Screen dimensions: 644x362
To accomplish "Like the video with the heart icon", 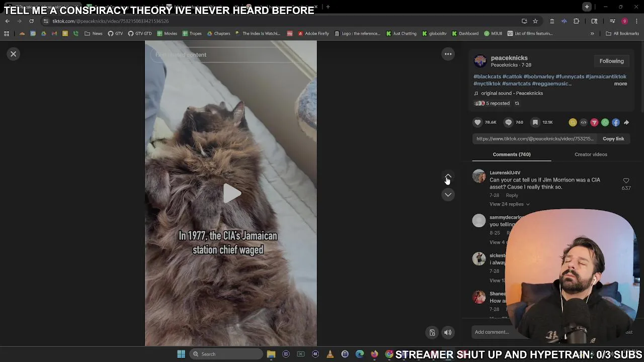I will pyautogui.click(x=477, y=122).
